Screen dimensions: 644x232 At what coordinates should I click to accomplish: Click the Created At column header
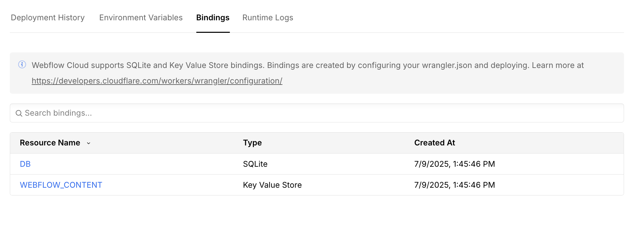tap(434, 143)
